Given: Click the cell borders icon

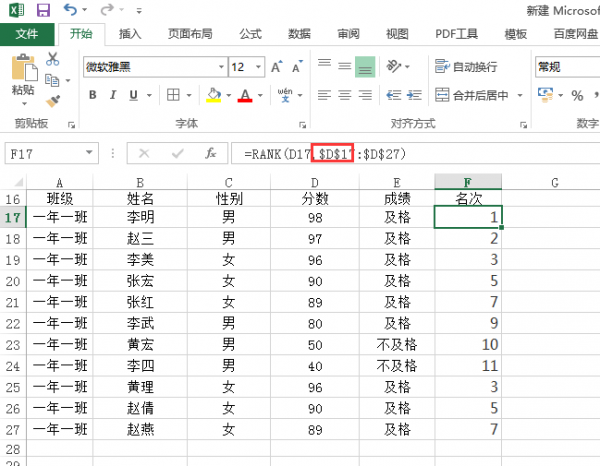Looking at the screenshot, I should tap(173, 95).
